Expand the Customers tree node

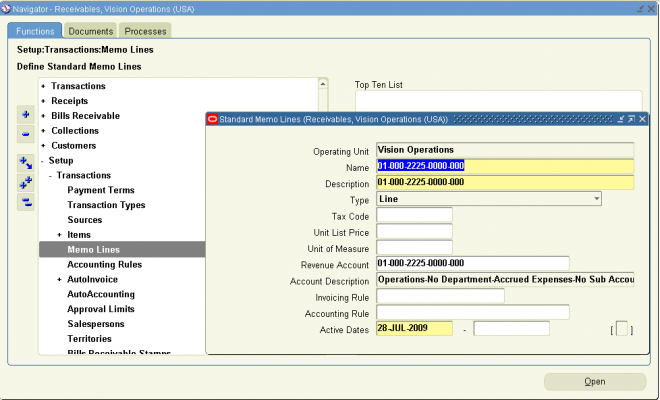tap(43, 146)
